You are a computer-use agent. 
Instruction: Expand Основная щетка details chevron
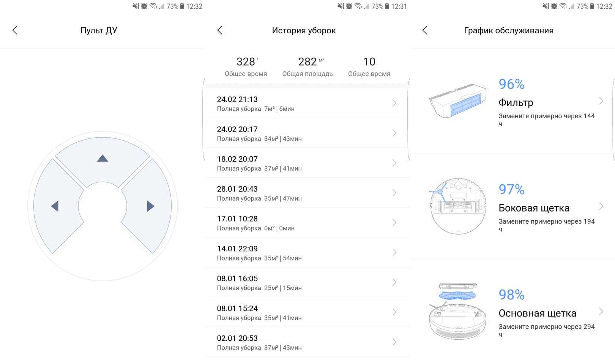601,312
